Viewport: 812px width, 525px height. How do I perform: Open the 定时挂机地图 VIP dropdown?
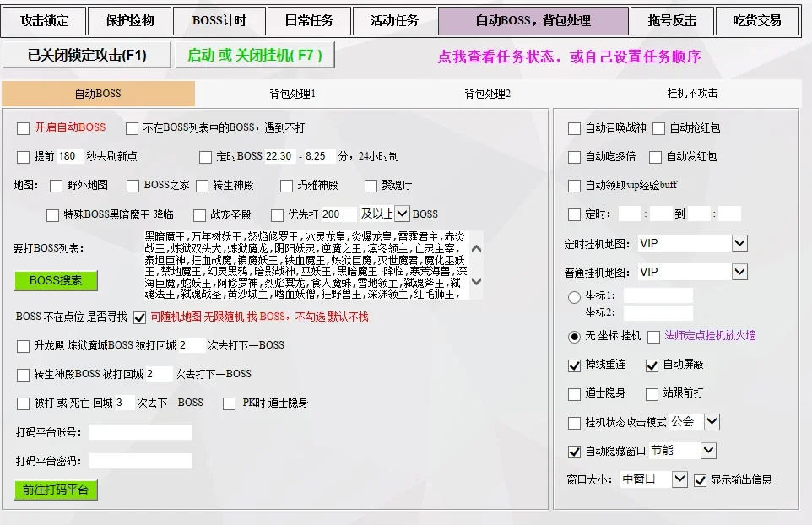click(x=740, y=242)
